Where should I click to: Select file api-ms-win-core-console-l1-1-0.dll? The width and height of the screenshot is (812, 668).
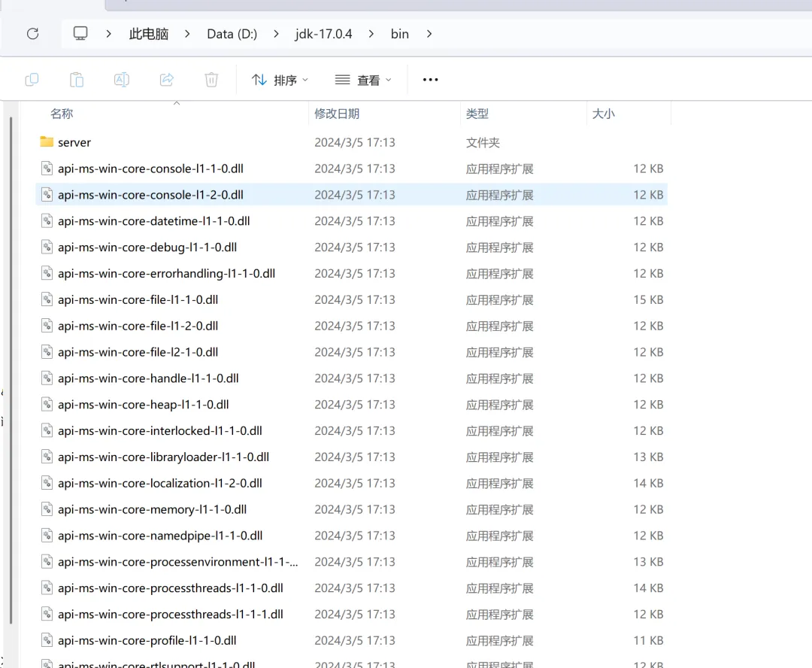pos(150,169)
